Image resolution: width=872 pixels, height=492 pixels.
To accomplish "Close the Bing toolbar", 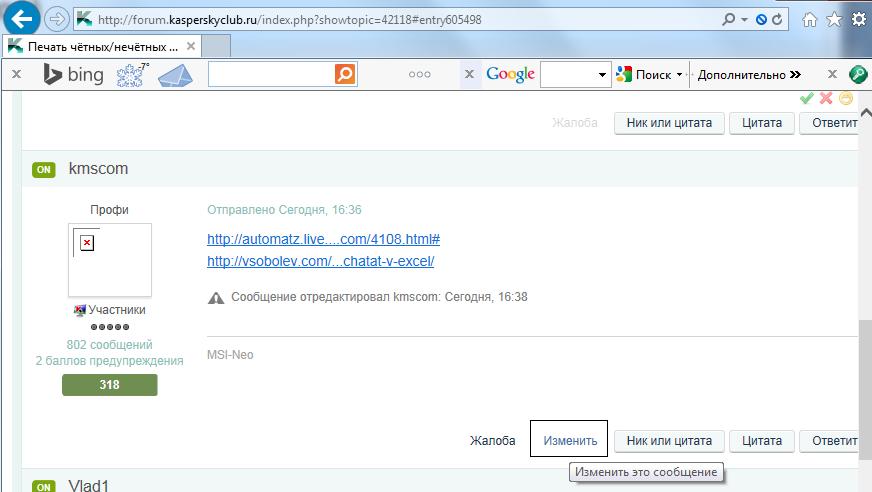I will coord(17,74).
